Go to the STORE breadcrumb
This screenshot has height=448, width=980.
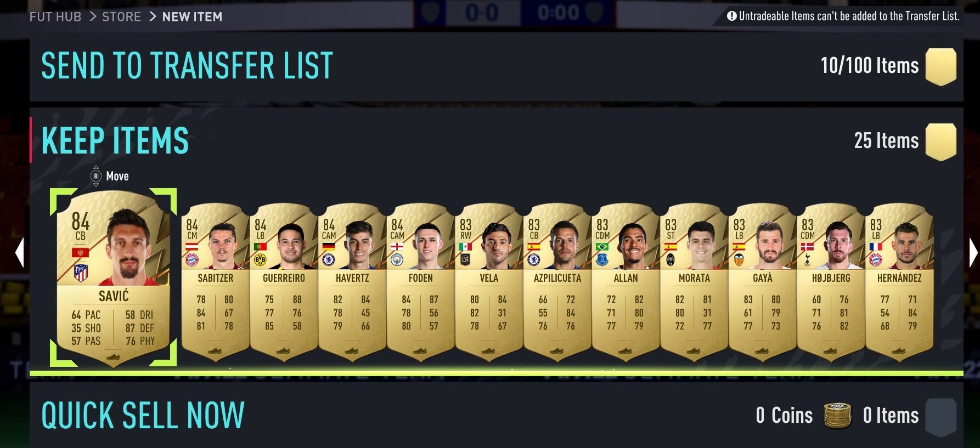[122, 17]
